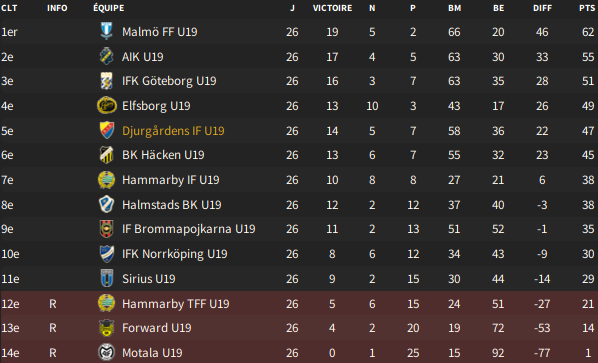The image size is (598, 363).
Task: Select the IFK Norrköping U19 team link
Action: 175,254
